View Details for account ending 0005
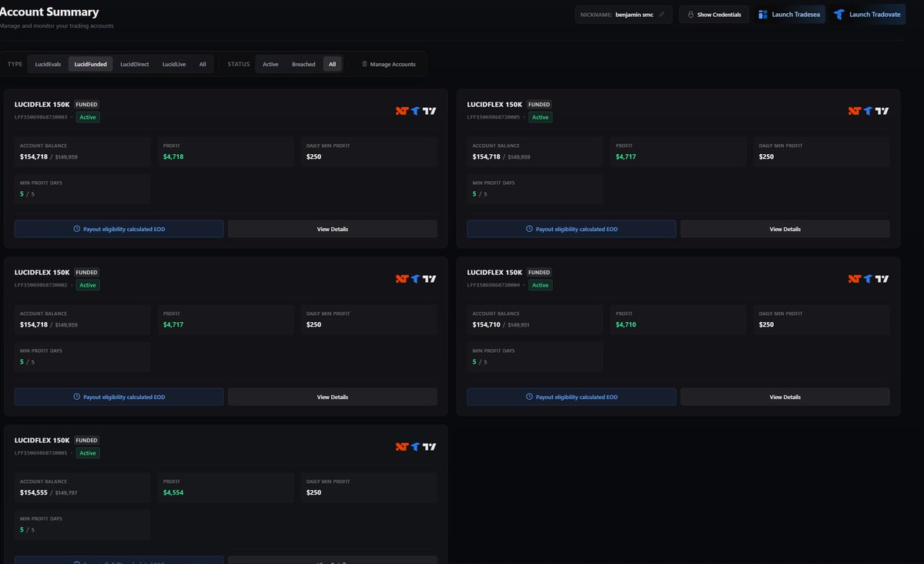Viewport: 924px width, 564px height. point(785,229)
